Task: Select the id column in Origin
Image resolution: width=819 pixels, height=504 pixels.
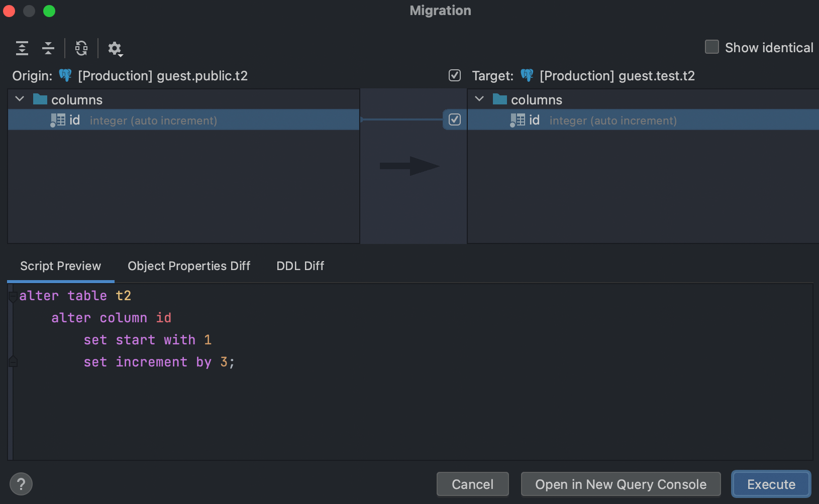Action: point(151,120)
